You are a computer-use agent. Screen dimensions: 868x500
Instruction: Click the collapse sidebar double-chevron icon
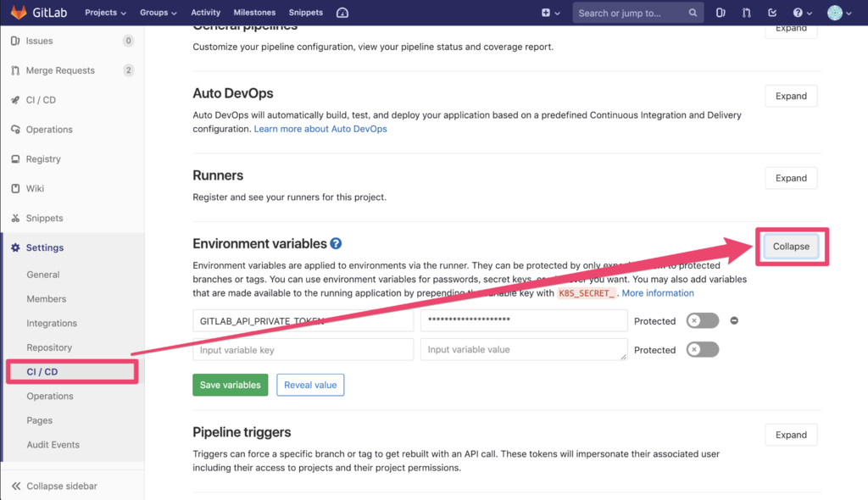(x=16, y=486)
